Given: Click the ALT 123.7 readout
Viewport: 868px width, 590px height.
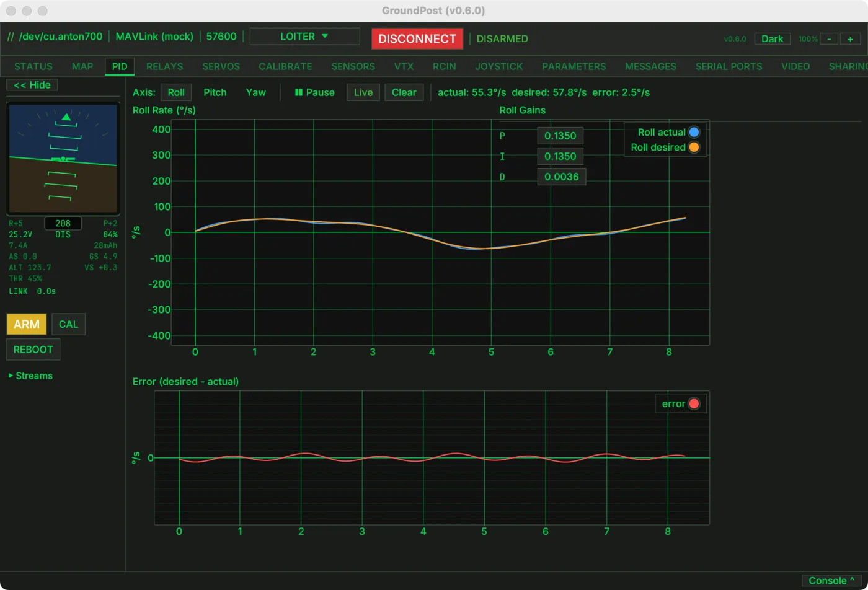Looking at the screenshot, I should (x=30, y=267).
